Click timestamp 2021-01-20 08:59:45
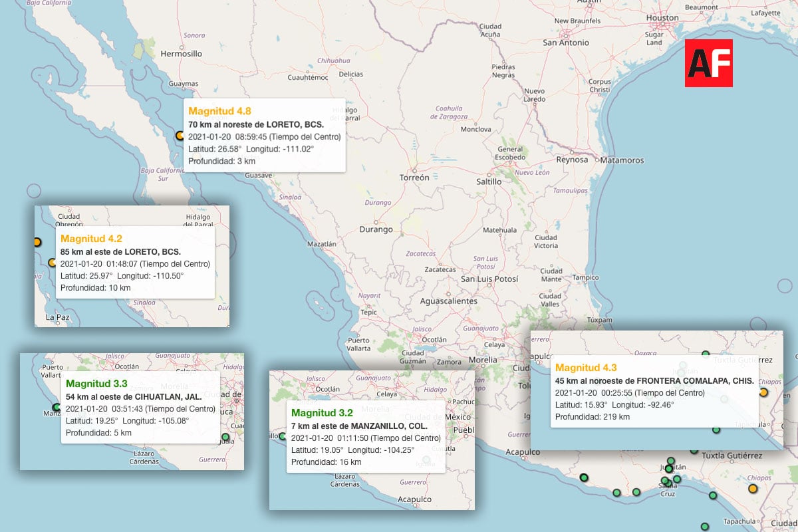798x532 pixels. (x=265, y=136)
